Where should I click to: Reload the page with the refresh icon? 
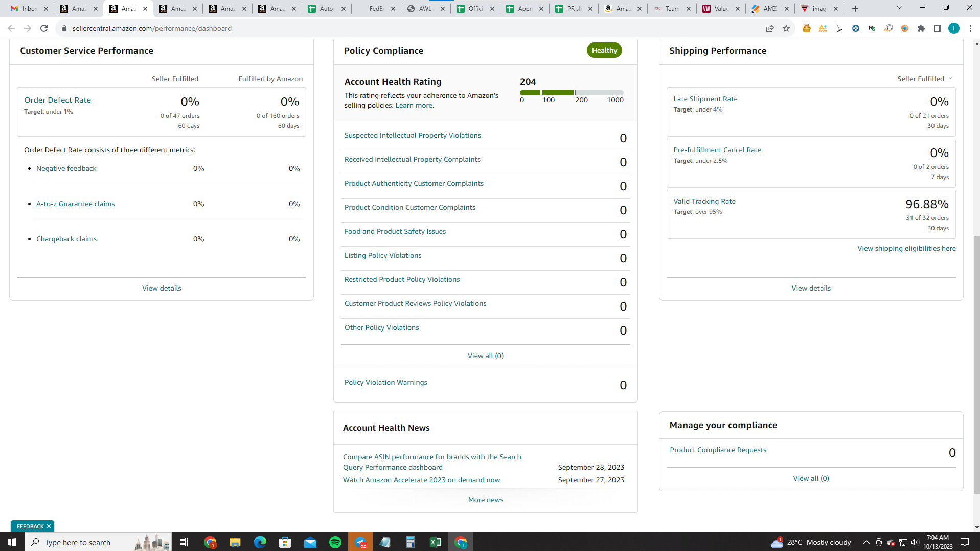click(44, 28)
